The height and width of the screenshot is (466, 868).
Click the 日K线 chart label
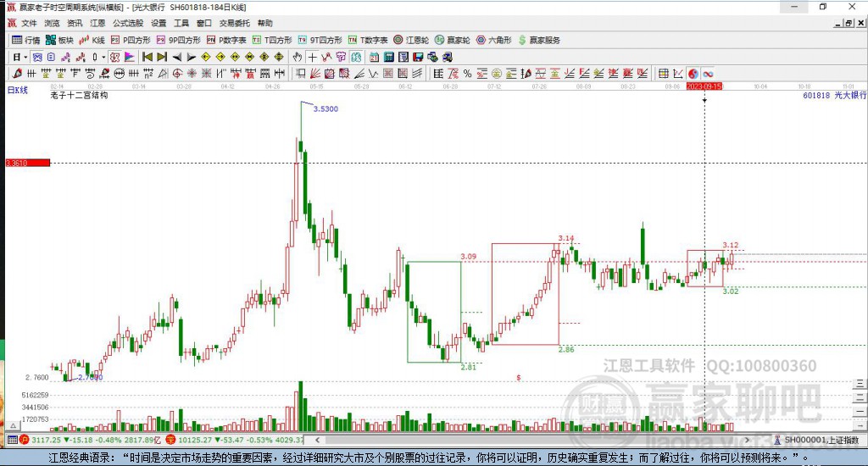tap(17, 90)
